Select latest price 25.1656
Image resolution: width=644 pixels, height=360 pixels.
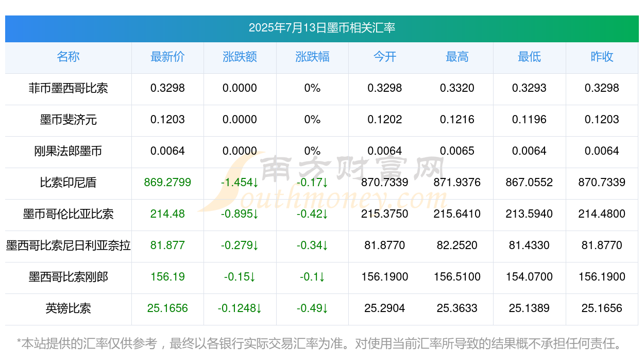167,308
